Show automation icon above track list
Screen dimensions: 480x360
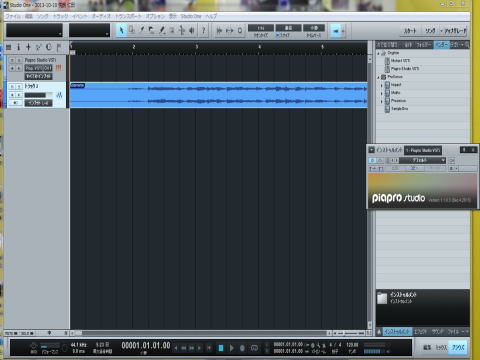click(38, 47)
